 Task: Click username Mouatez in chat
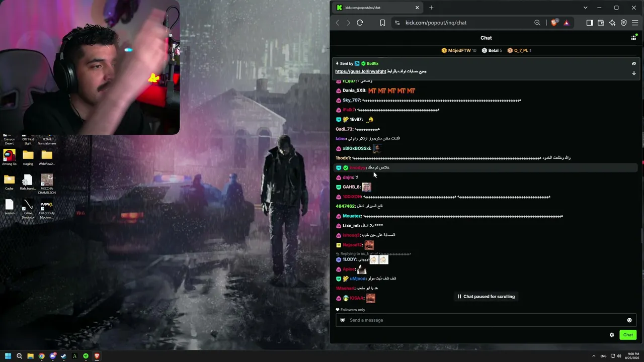(x=352, y=216)
